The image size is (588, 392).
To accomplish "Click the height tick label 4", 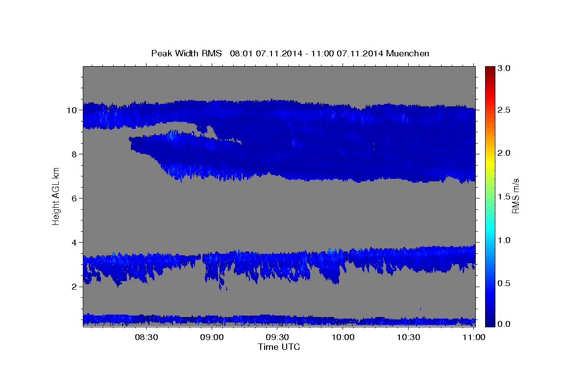I will [74, 243].
